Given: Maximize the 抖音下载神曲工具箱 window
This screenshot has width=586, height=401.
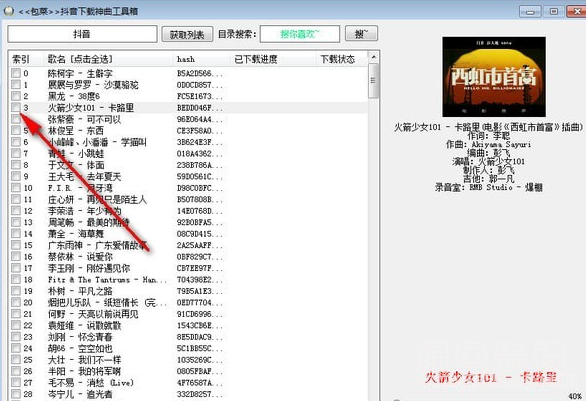Looking at the screenshot, I should [553, 12].
